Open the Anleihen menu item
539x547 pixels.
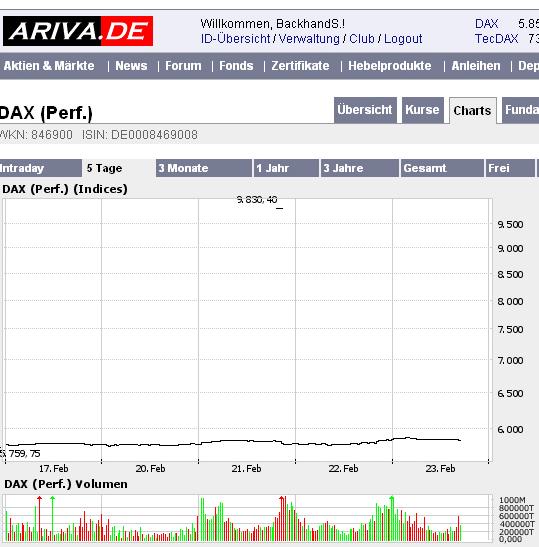click(476, 66)
